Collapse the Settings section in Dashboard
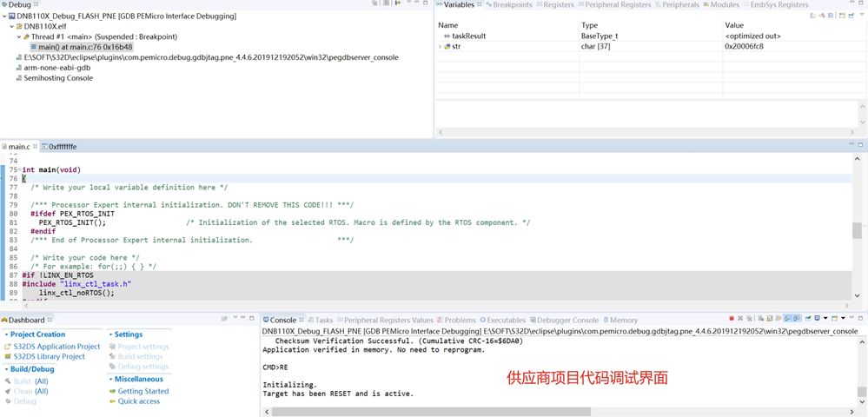This screenshot has width=868, height=417. click(x=110, y=334)
